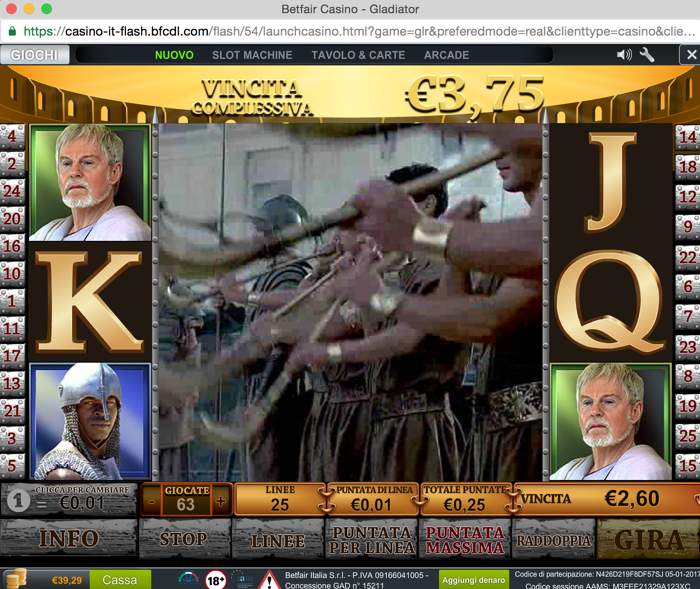Stop the autoplay with STOP button
This screenshot has width=700, height=589.
(x=184, y=539)
